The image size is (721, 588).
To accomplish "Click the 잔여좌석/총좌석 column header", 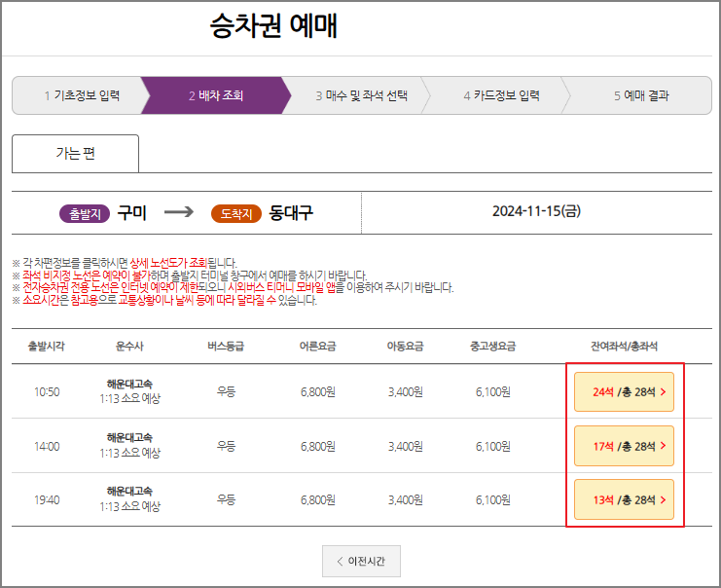I will pos(624,346).
